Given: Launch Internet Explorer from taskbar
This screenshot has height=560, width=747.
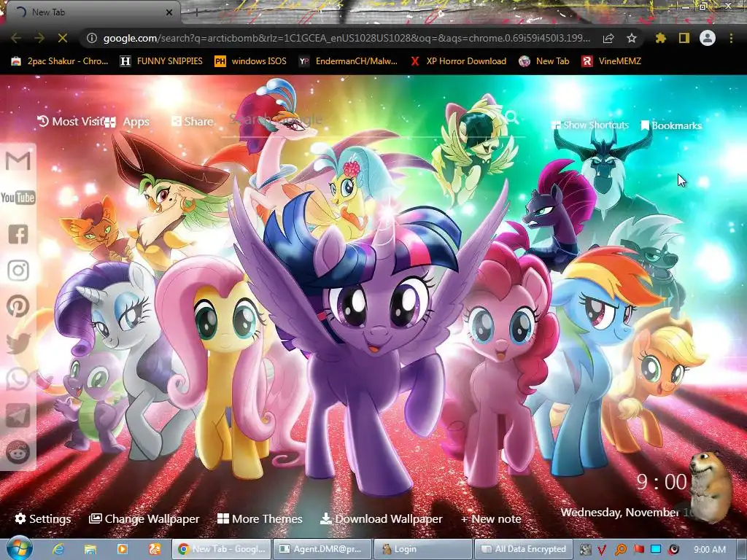Looking at the screenshot, I should click(58, 549).
